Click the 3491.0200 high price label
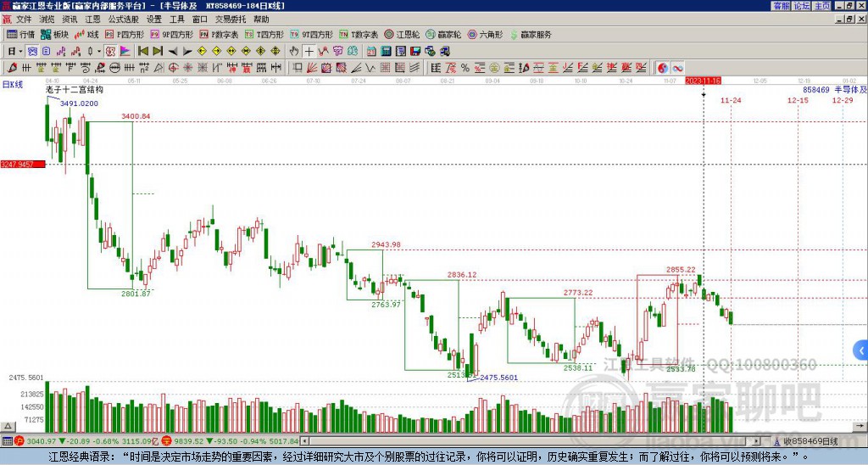The width and height of the screenshot is (868, 465). click(x=79, y=104)
